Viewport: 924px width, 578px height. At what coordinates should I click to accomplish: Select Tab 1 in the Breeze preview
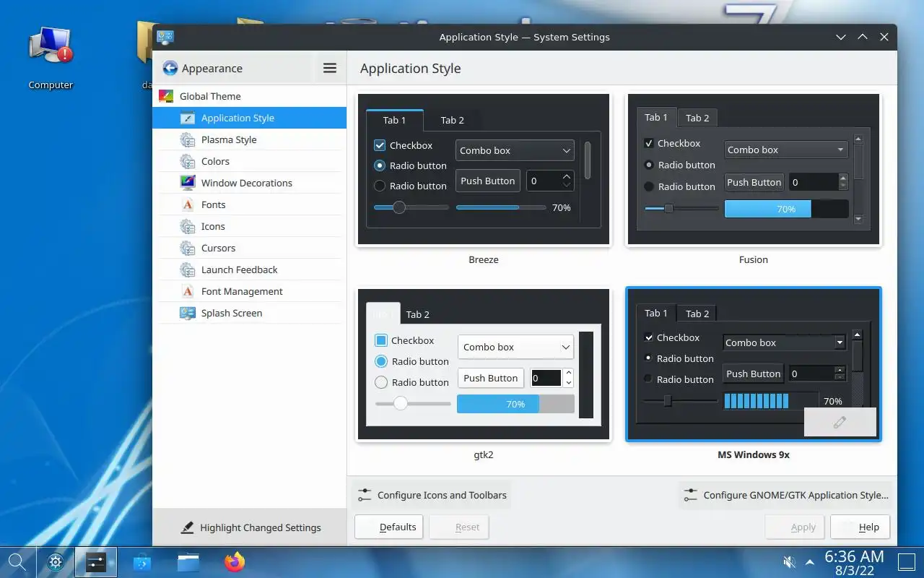tap(394, 120)
